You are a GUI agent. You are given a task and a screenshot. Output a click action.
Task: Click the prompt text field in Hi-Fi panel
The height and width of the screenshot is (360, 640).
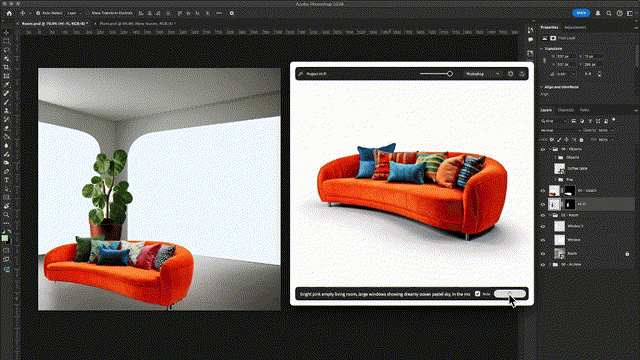384,294
